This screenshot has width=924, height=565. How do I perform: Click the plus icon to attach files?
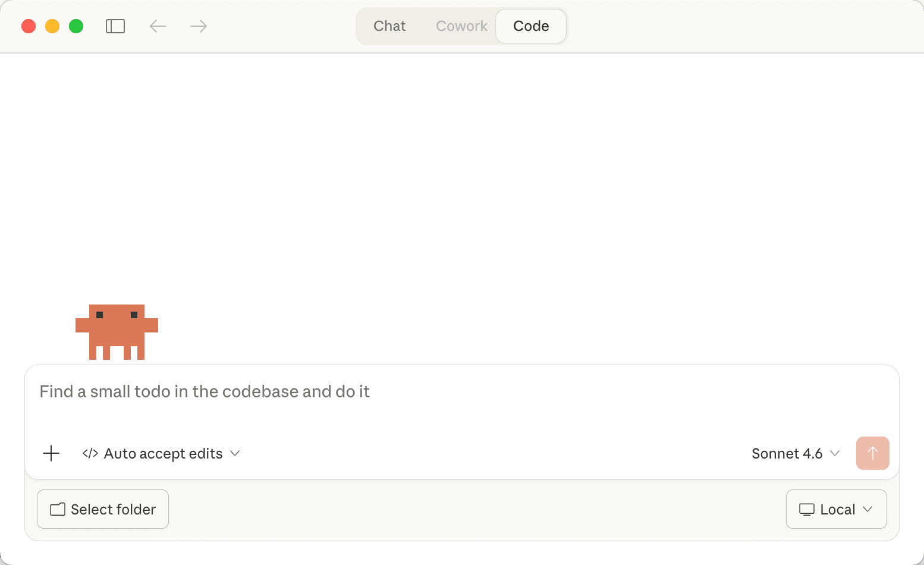[51, 453]
